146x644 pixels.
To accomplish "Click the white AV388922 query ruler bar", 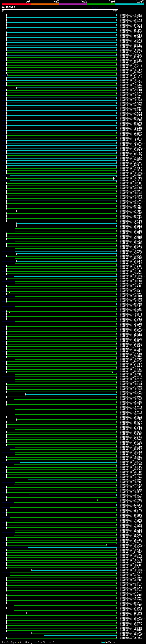I will pos(60,10).
